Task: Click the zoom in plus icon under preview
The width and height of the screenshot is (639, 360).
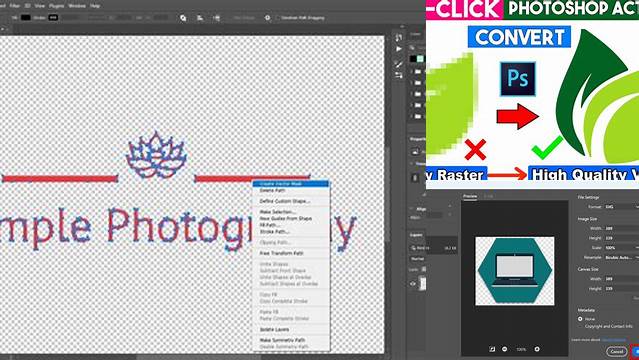Action: point(537,349)
